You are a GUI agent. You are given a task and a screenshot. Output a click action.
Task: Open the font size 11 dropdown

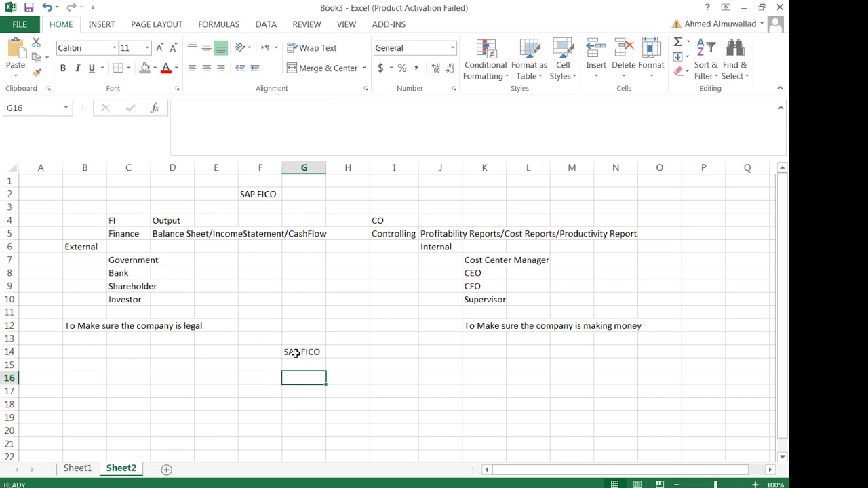(147, 47)
